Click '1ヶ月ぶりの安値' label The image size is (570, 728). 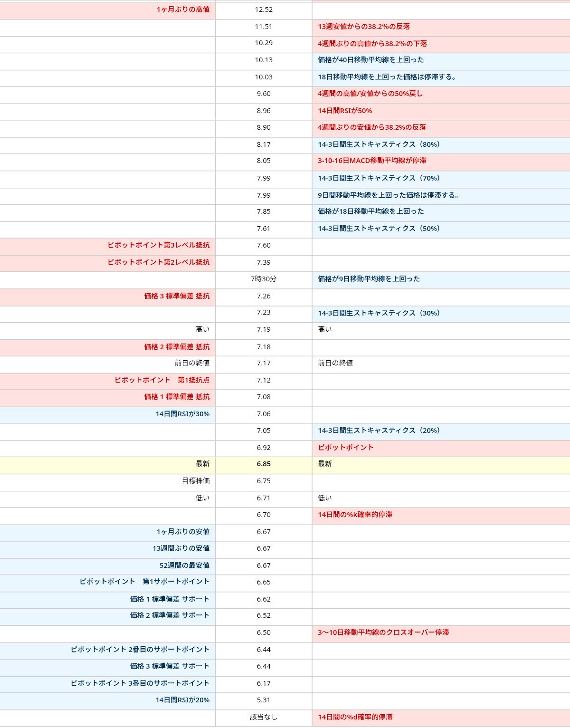pos(183,532)
